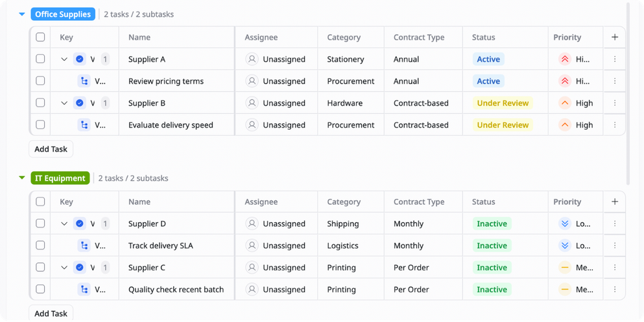Viewport: 644px width, 322px height.
Task: Click assignee avatar icon for Supplier A
Action: pyautogui.click(x=252, y=59)
